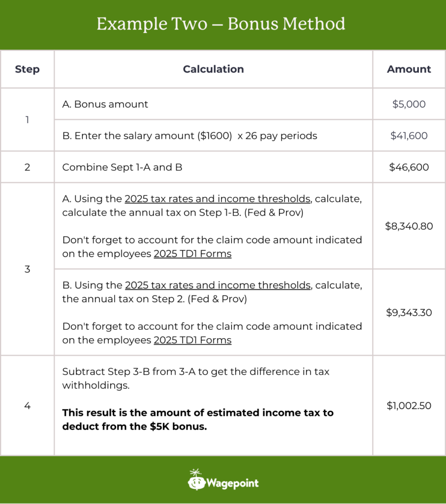The image size is (446, 504).
Task: Open tax rates link in Step 3-B
Action: point(218,285)
